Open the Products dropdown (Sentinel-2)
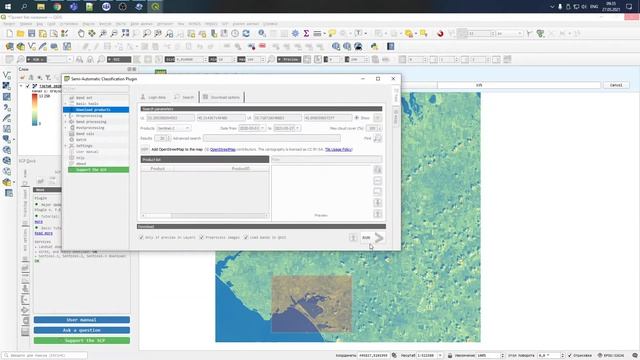The height and width of the screenshot is (360, 640). [174, 128]
